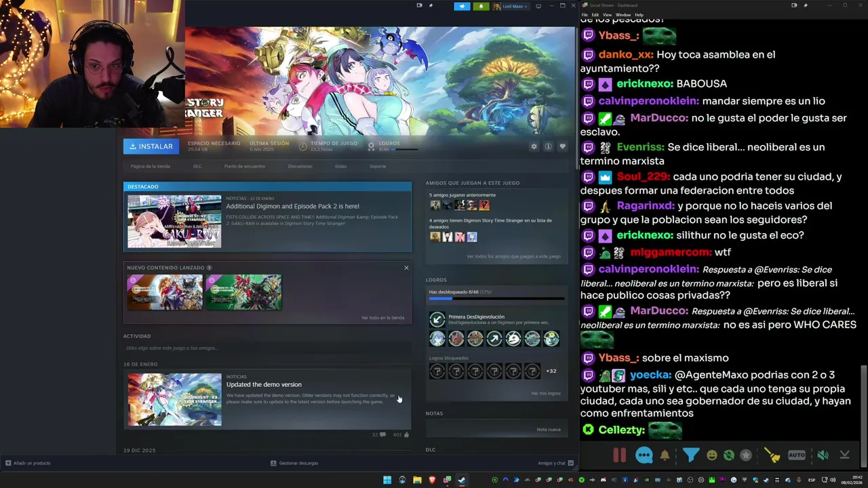868x488 pixels.
Task: Click the red pause button in Social Stream
Action: coord(619,455)
